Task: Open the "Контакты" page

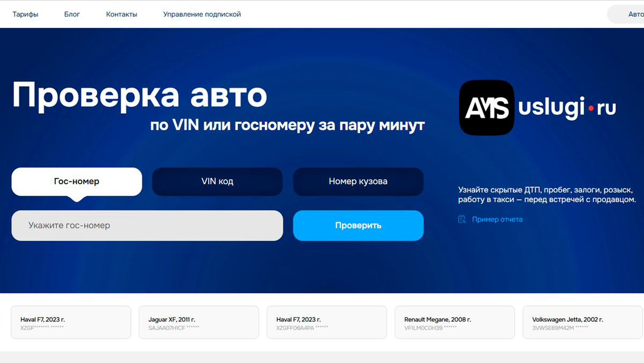Action: [122, 14]
